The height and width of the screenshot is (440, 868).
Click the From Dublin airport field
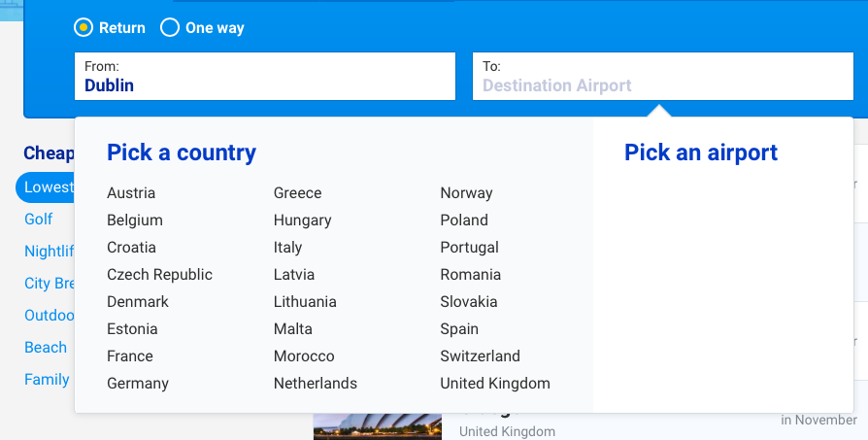click(265, 77)
